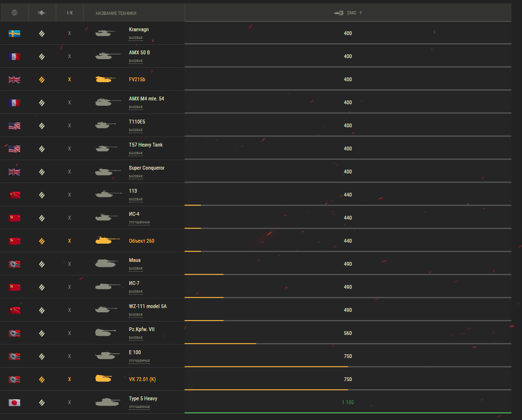Sort by nation globe column header
This screenshot has width=522, height=420.
(14, 12)
